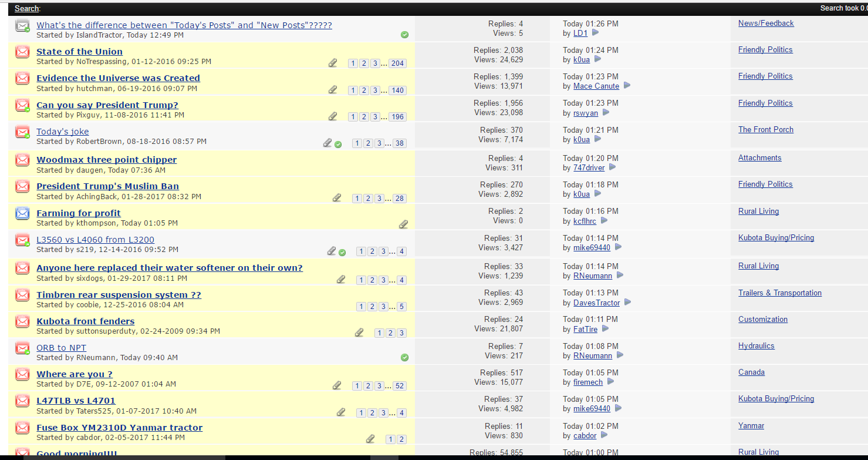The image size is (868, 460).
Task: Click the Search link in the header bar
Action: point(27,8)
